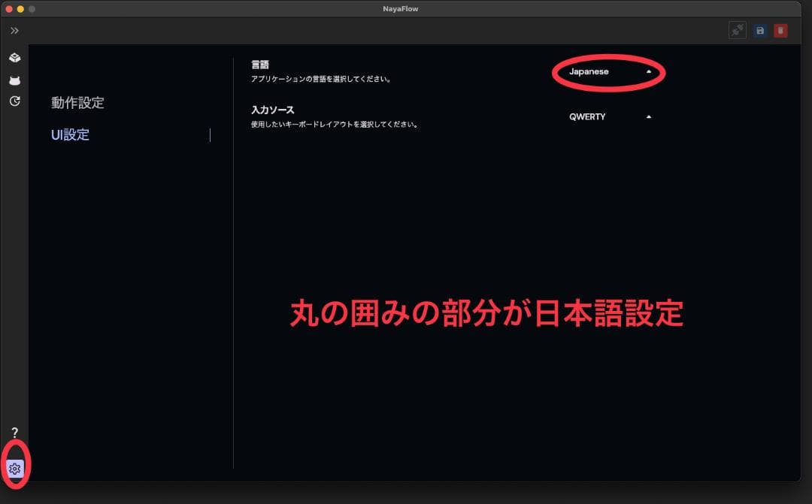Click the history/refresh icon in the sidebar
Viewport: 812px width, 504px height.
14,101
